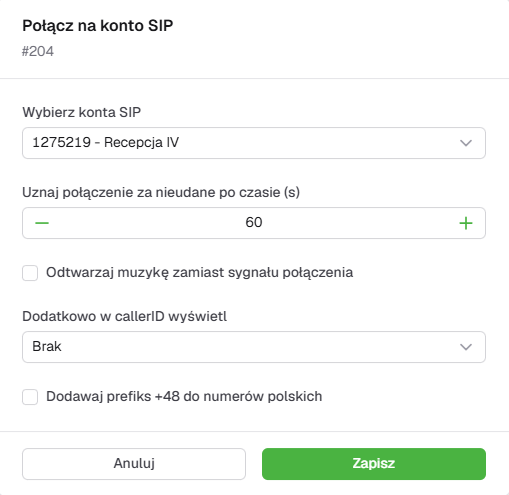Screen dimensions: 509x495
Task: Enable music instead of connection signal
Action: click(30, 273)
